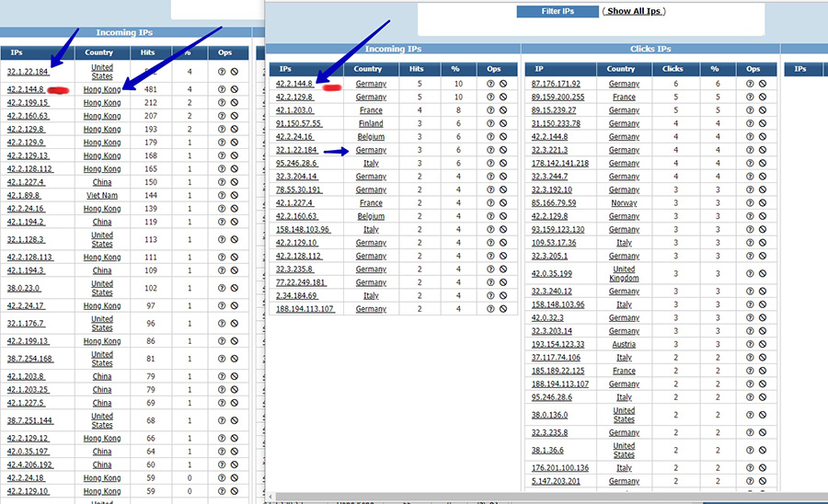This screenshot has width=828, height=504.
Task: Click info icon for incoming 42.2.129.10 row
Action: (490, 243)
